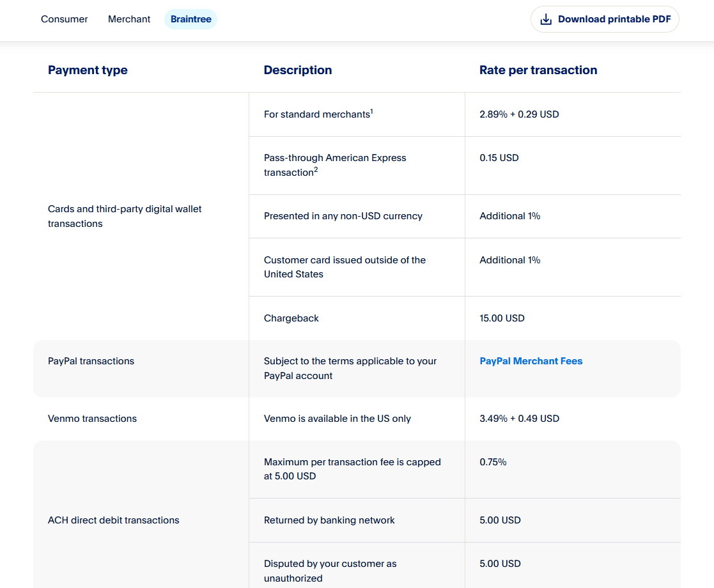Click footnote 2 after American Express transaction
The height and width of the screenshot is (588, 714).
pos(316,170)
